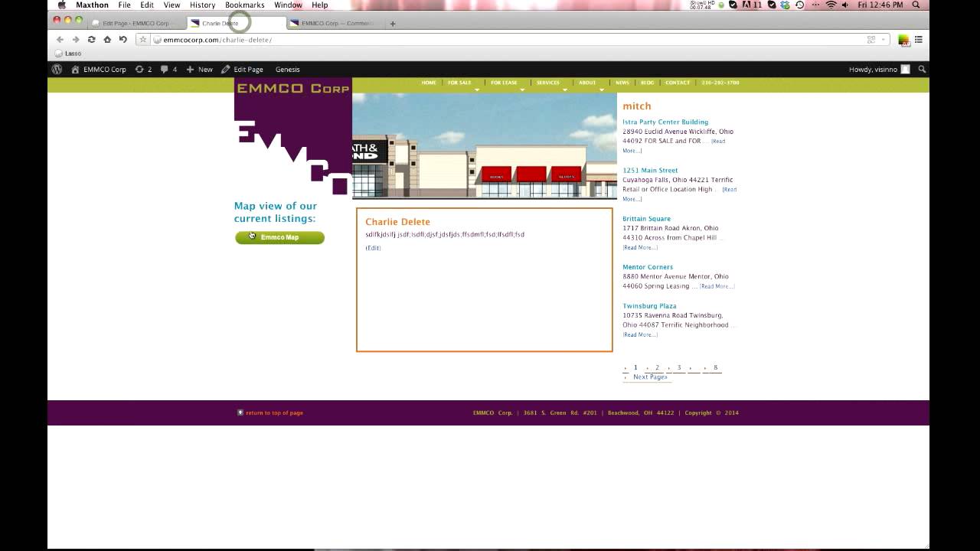
Task: Open the Maxthon main menu list icon
Action: pyautogui.click(x=918, y=39)
